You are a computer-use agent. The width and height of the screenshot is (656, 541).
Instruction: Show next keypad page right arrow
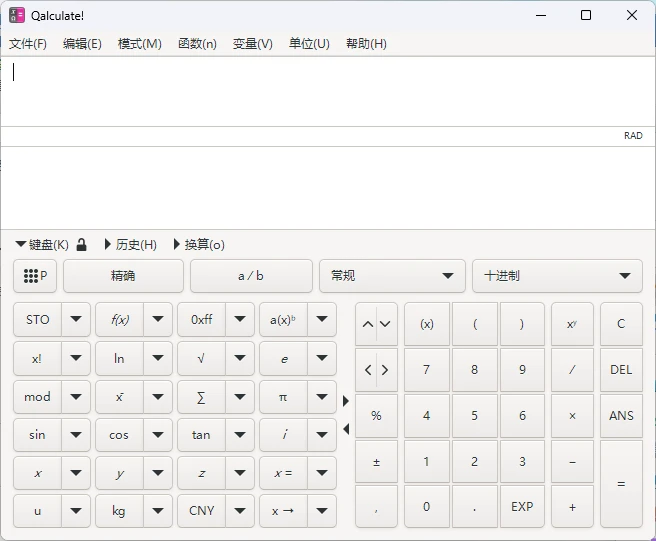346,401
